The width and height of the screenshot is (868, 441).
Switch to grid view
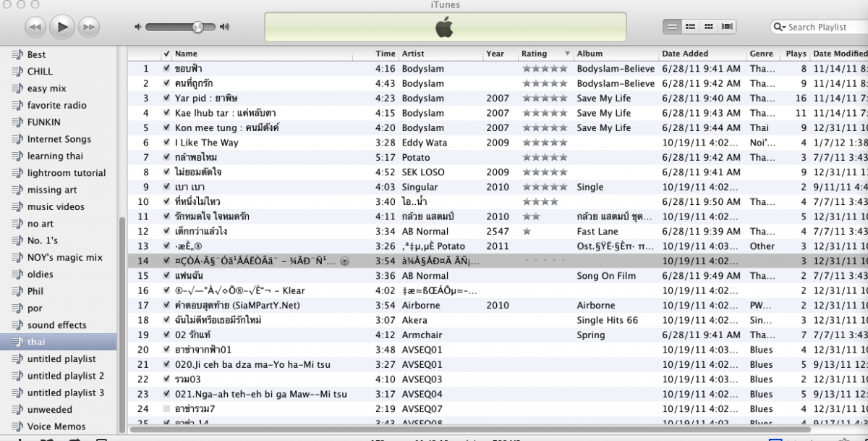(709, 27)
